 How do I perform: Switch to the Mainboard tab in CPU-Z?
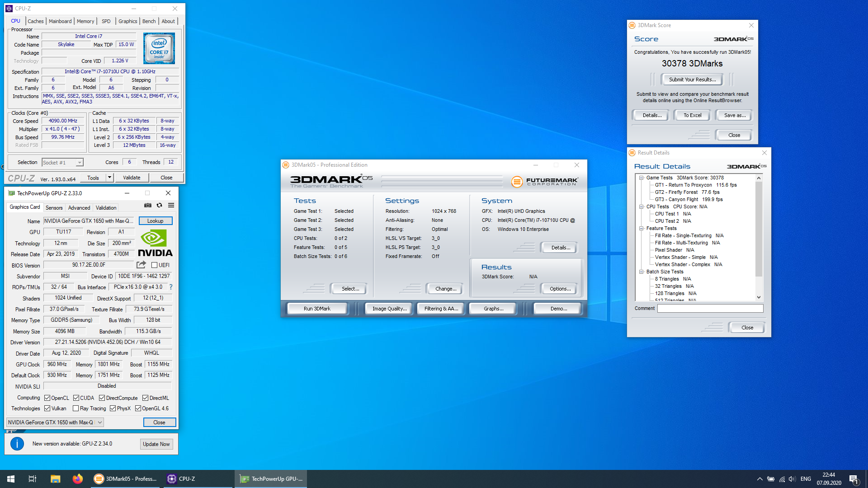[x=60, y=21]
